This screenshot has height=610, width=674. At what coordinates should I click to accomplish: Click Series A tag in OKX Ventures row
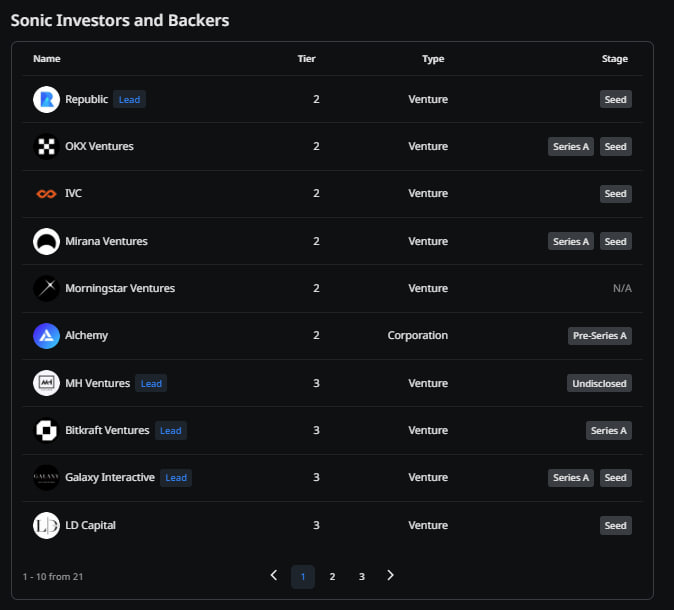[x=571, y=147]
